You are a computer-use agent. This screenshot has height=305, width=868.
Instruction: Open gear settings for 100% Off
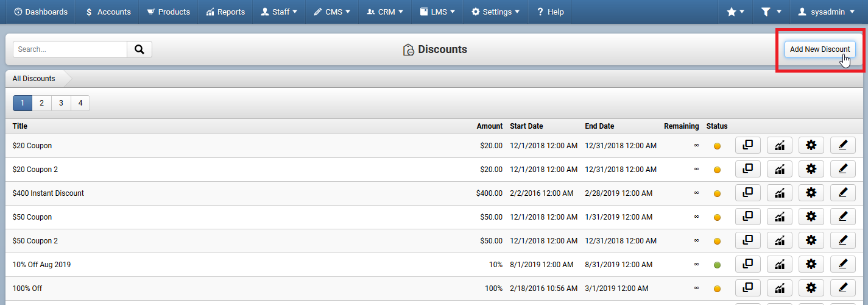coord(811,288)
